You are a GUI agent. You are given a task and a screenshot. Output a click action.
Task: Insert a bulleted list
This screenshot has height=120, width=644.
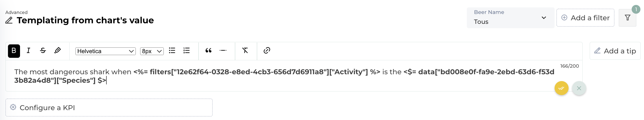tap(172, 51)
